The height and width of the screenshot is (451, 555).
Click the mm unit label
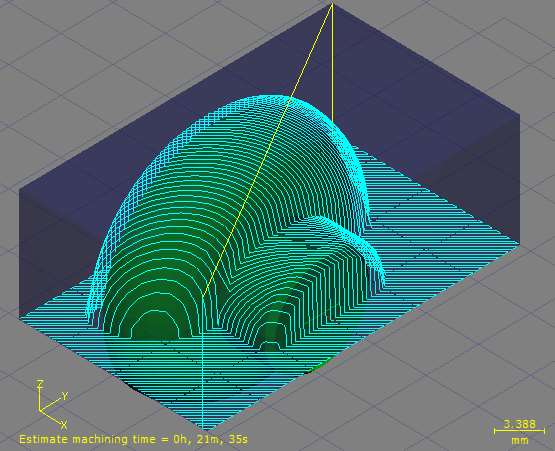520,441
